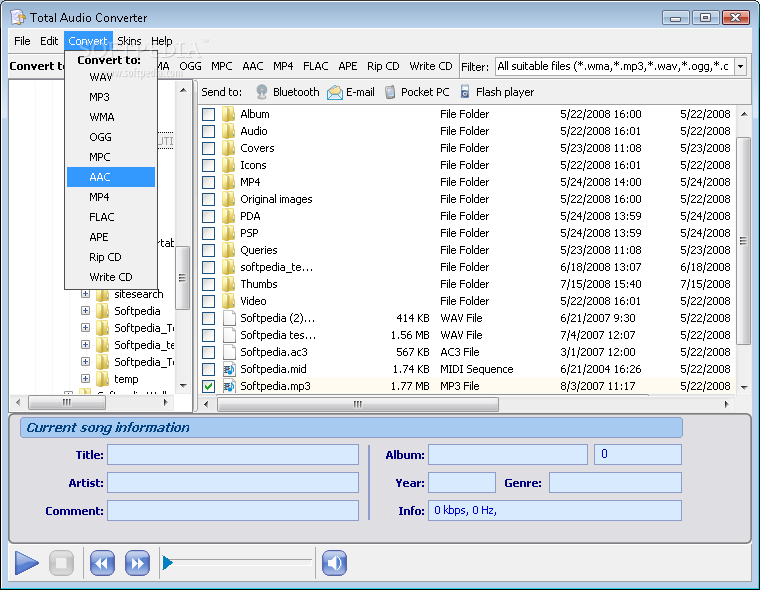Click the Artist input field
Image resolution: width=760 pixels, height=590 pixels.
[233, 483]
